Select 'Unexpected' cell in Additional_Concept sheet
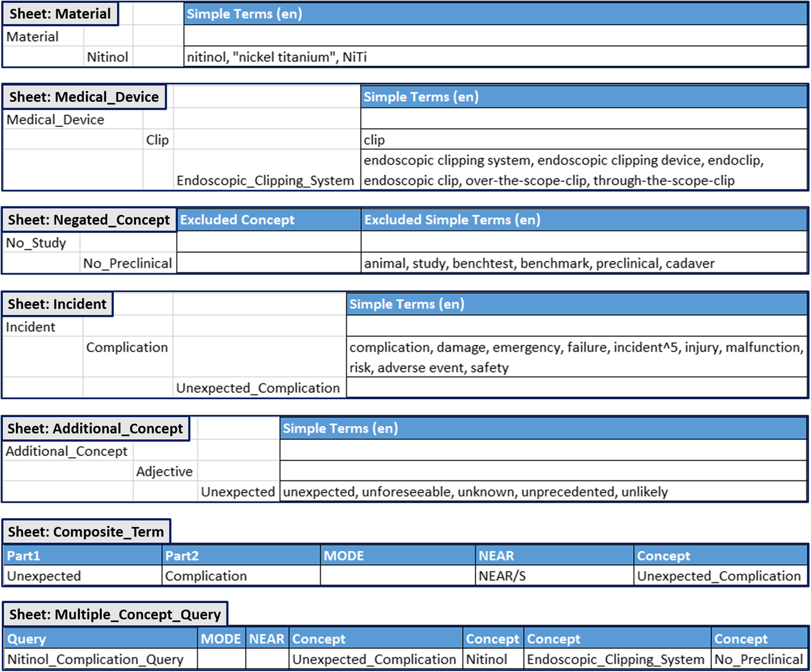 point(238,492)
